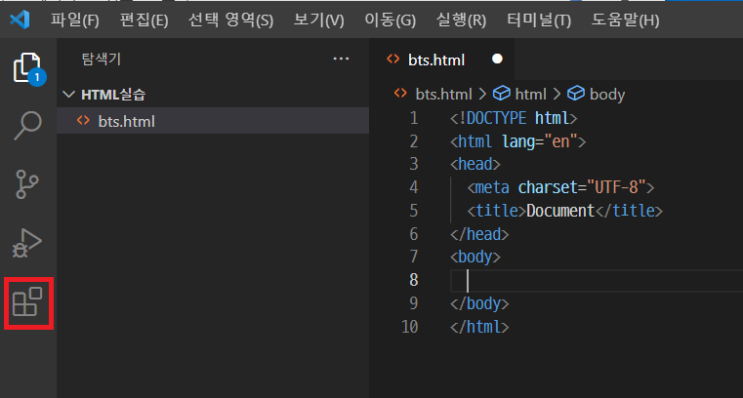Click the closing </html> tag

(480, 326)
